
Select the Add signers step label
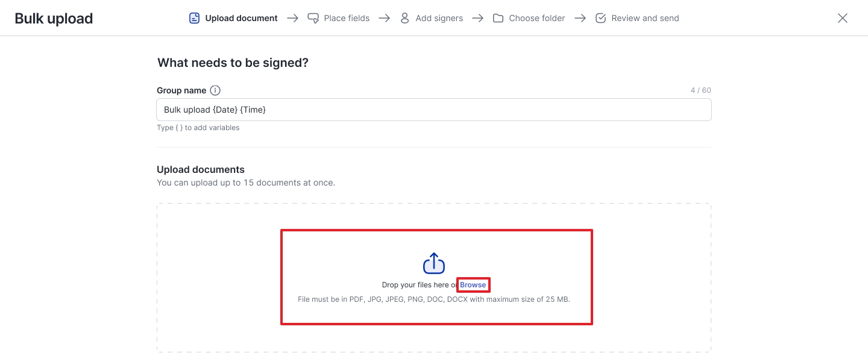[x=439, y=18]
